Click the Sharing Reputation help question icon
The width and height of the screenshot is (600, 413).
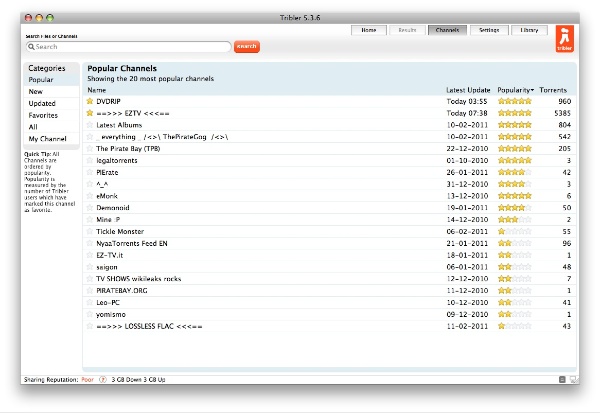103,380
